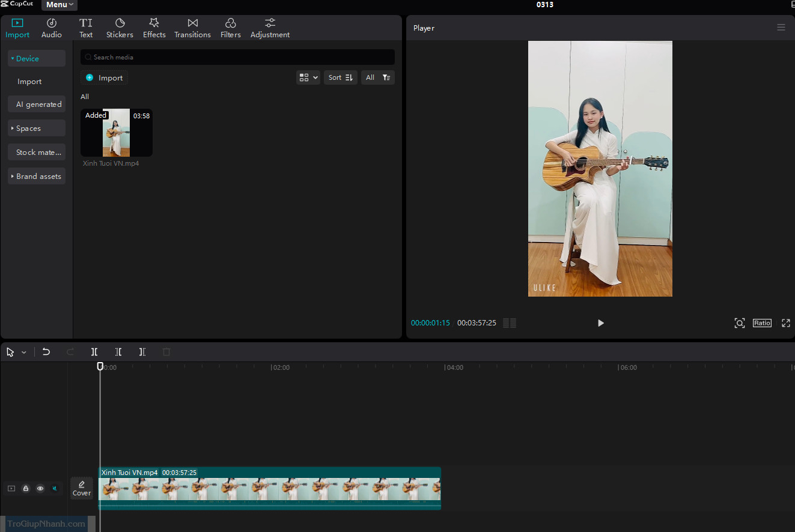Switch to the Text tab

click(86, 28)
